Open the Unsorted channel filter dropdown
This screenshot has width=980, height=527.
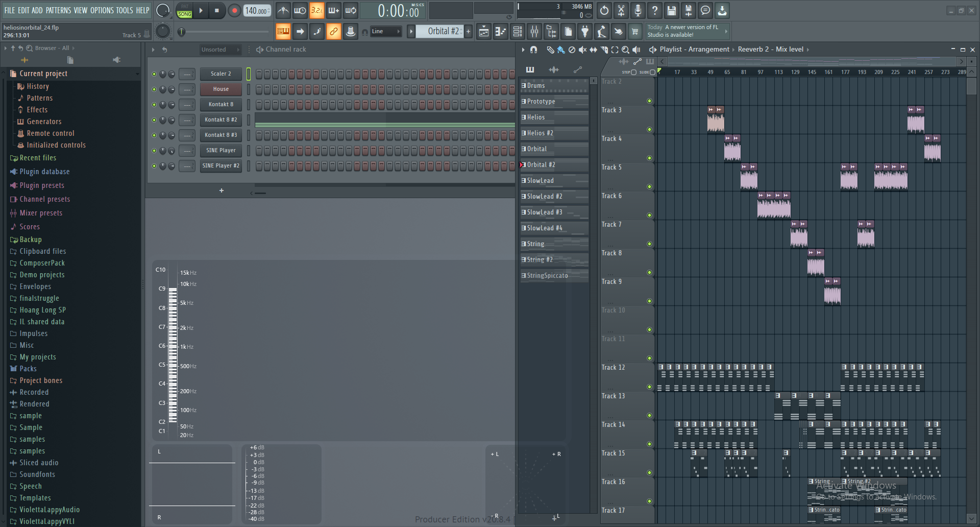click(220, 50)
